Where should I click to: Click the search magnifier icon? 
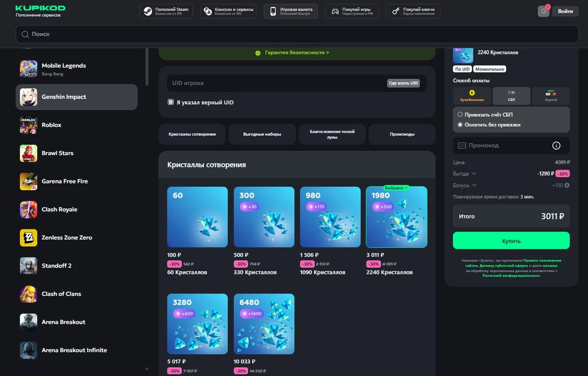click(25, 34)
